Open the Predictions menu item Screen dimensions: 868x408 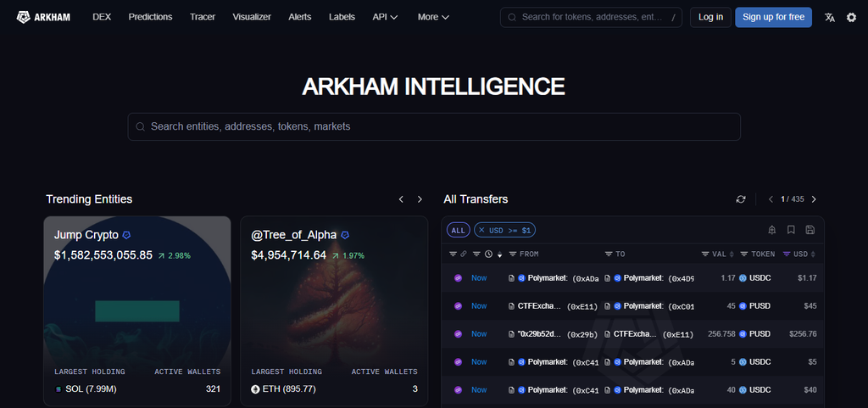point(151,17)
